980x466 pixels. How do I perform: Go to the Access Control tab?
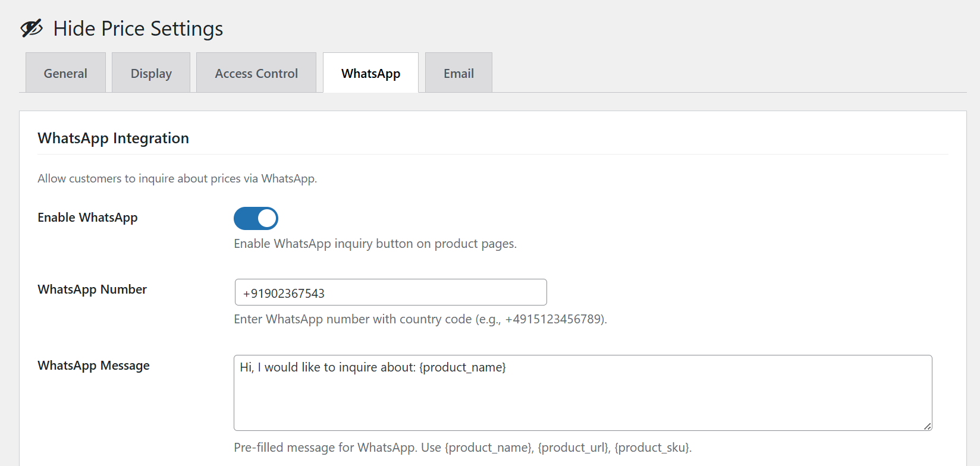256,73
